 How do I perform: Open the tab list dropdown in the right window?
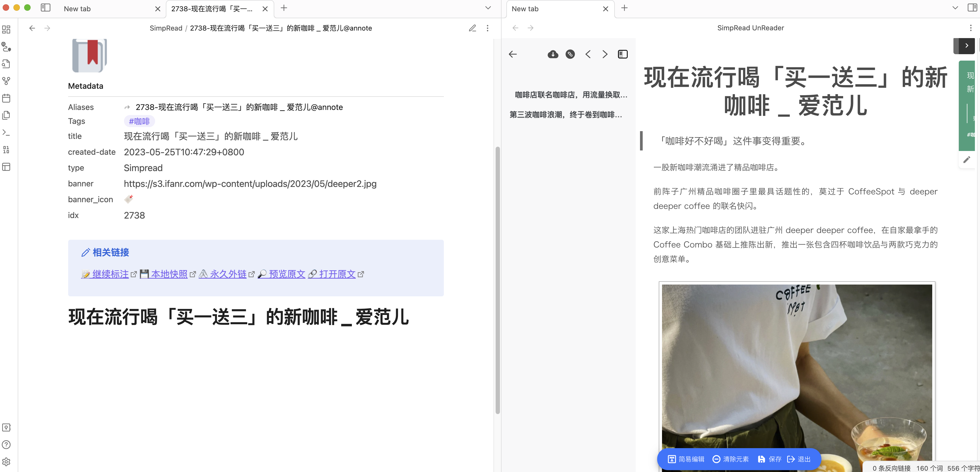[955, 8]
